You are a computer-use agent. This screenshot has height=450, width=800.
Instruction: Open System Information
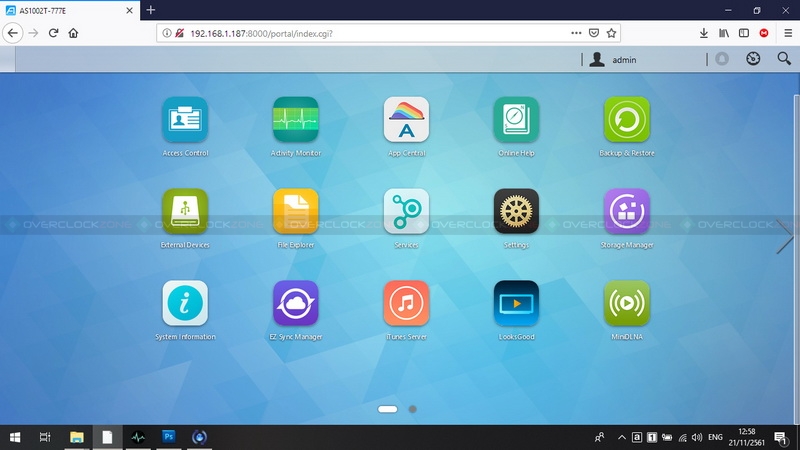coord(185,303)
